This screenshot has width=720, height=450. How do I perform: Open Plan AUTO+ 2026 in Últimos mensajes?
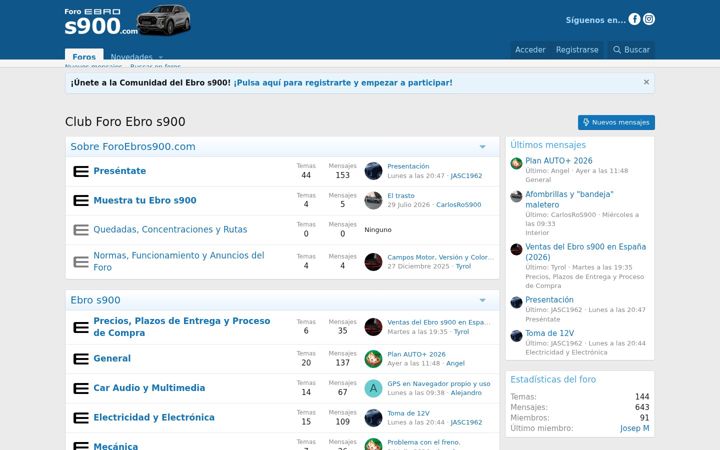point(558,161)
